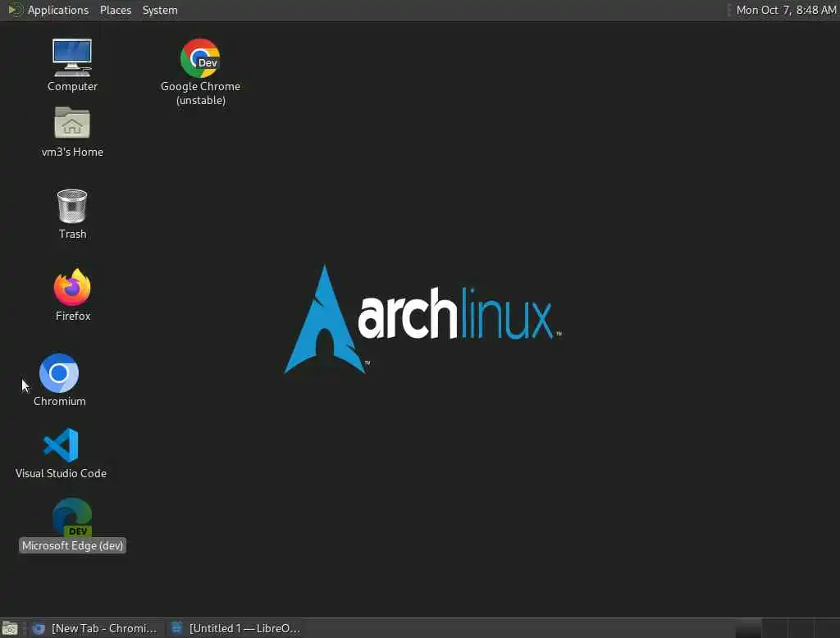The height and width of the screenshot is (638, 840).
Task: Click the Show Desktop button in bottom panel
Action: click(x=10, y=628)
